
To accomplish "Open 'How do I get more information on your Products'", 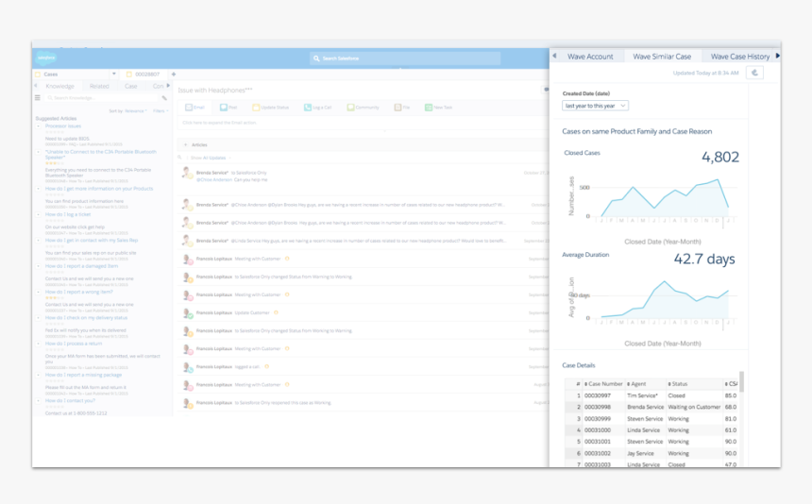I will coord(99,189).
